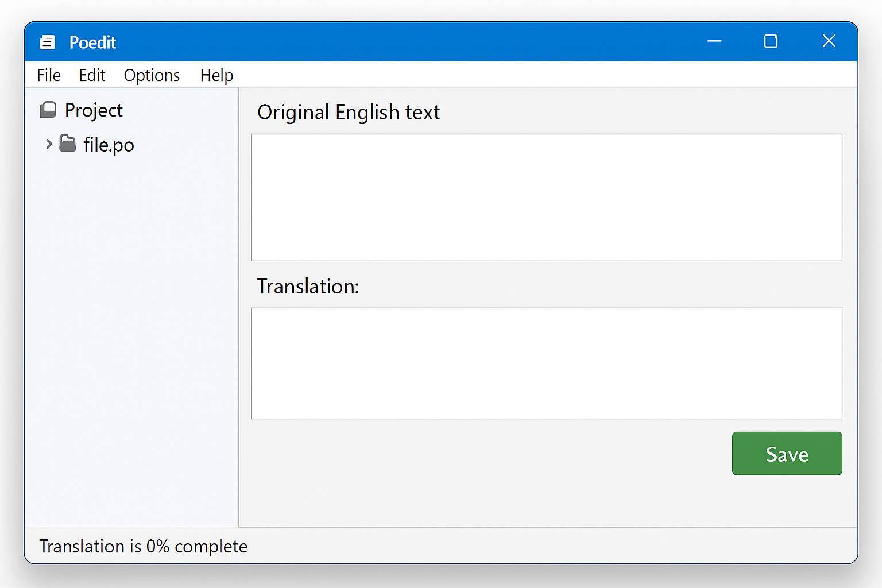Viewport: 882px width, 588px height.
Task: Open the File menu
Action: [x=48, y=75]
